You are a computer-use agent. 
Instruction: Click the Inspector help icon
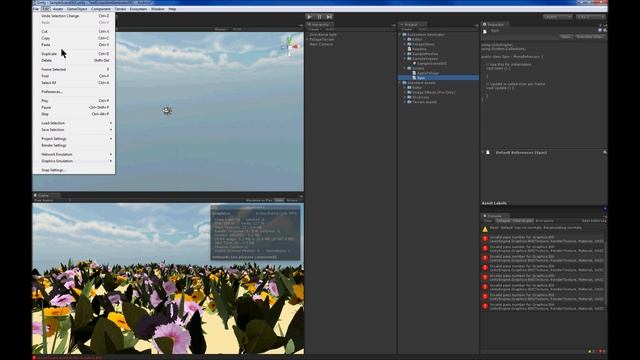click(x=600, y=30)
